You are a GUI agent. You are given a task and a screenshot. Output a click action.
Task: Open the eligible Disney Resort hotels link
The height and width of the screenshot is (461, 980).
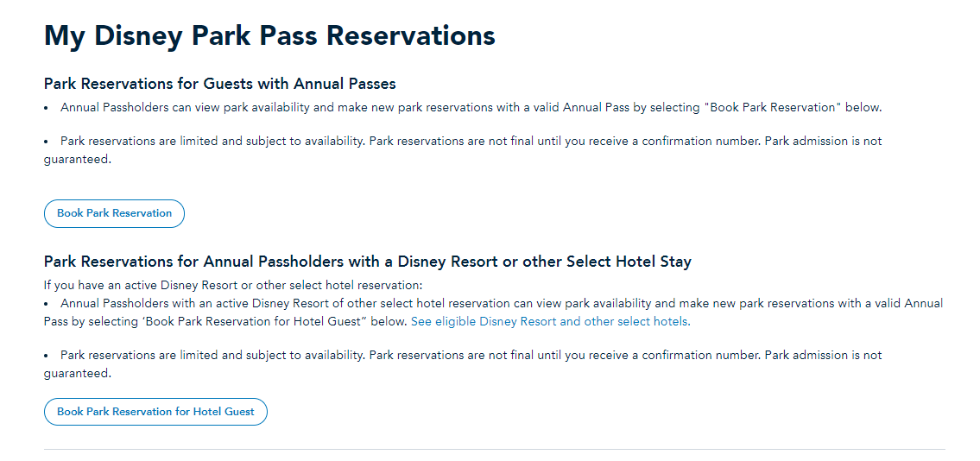550,322
